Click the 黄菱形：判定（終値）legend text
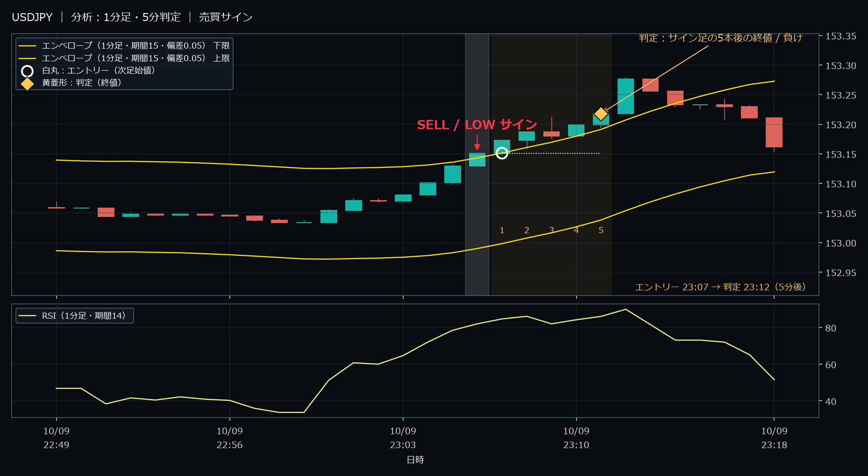This screenshot has width=868, height=476. pos(82,83)
